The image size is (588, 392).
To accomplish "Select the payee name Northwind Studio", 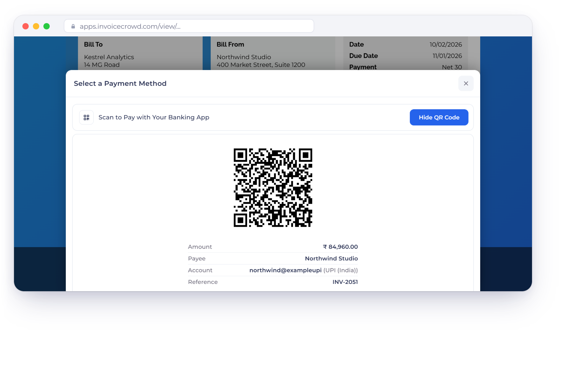I will pyautogui.click(x=331, y=258).
